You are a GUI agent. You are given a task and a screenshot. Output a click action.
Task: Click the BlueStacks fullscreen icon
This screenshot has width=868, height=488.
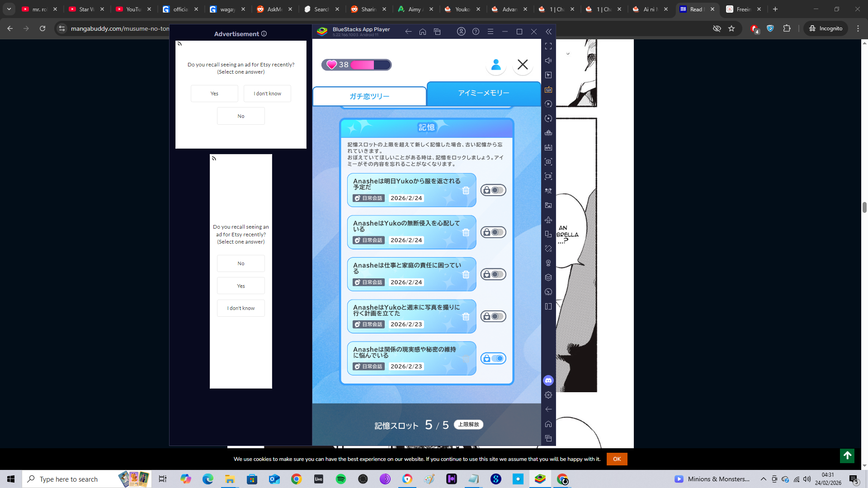tap(548, 46)
